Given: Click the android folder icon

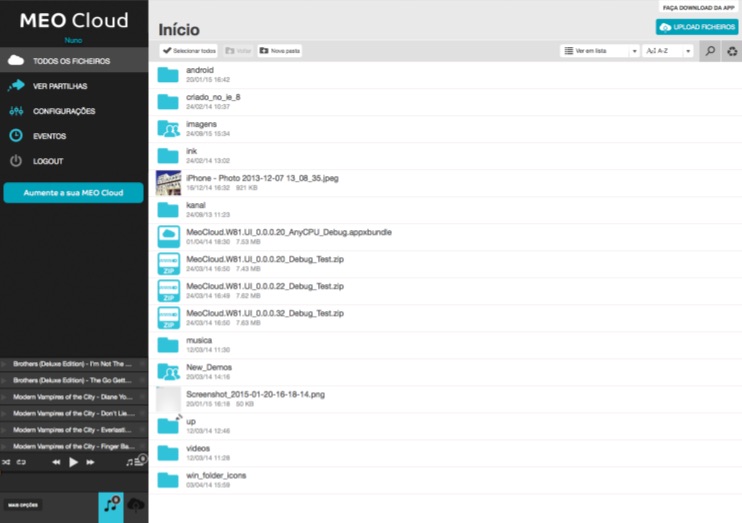Looking at the screenshot, I should (168, 75).
